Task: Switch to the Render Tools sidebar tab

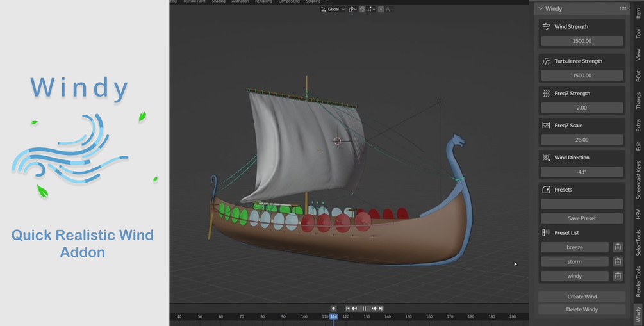Action: click(638, 281)
